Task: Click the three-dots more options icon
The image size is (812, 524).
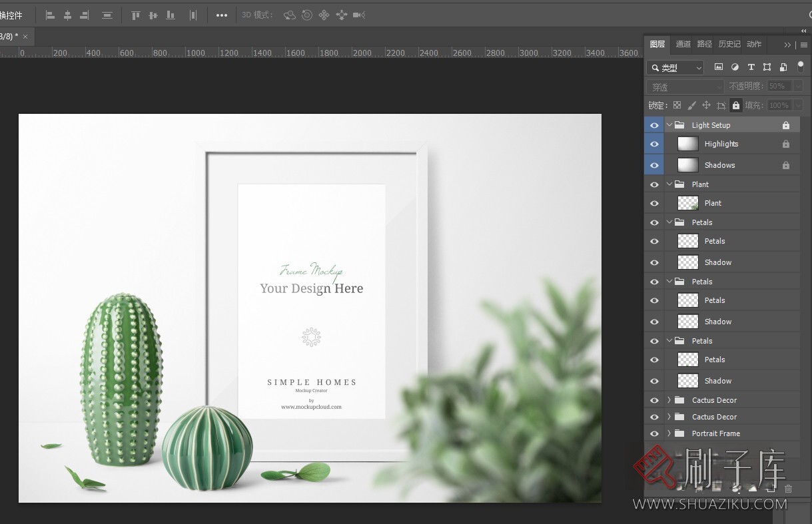Action: [222, 15]
